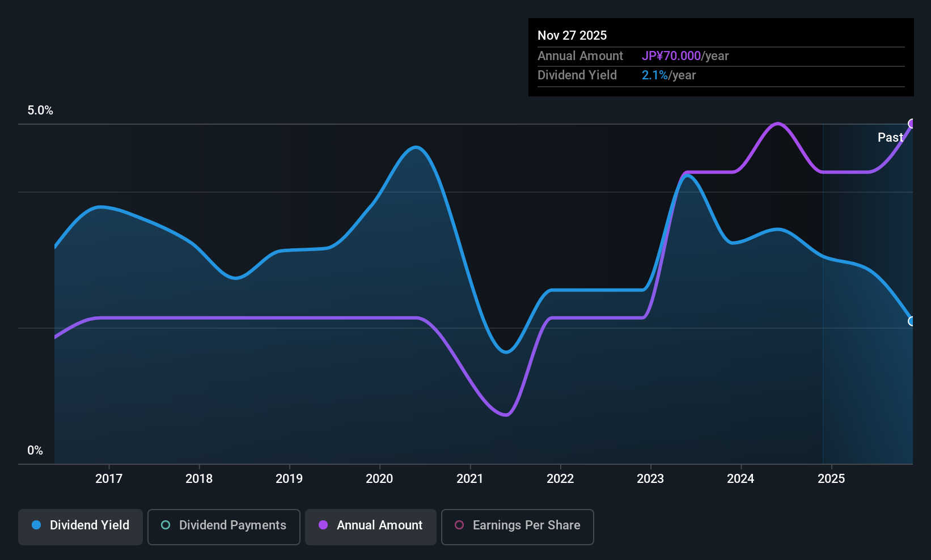Click the 'Dividend Yield' tooltip row label
Viewport: 931px width, 560px height.
pyautogui.click(x=577, y=75)
